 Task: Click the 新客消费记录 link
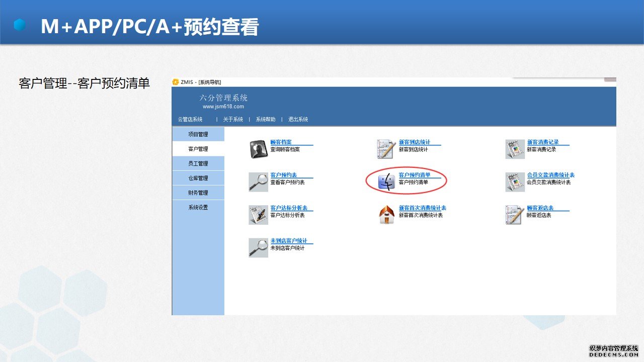click(x=543, y=142)
